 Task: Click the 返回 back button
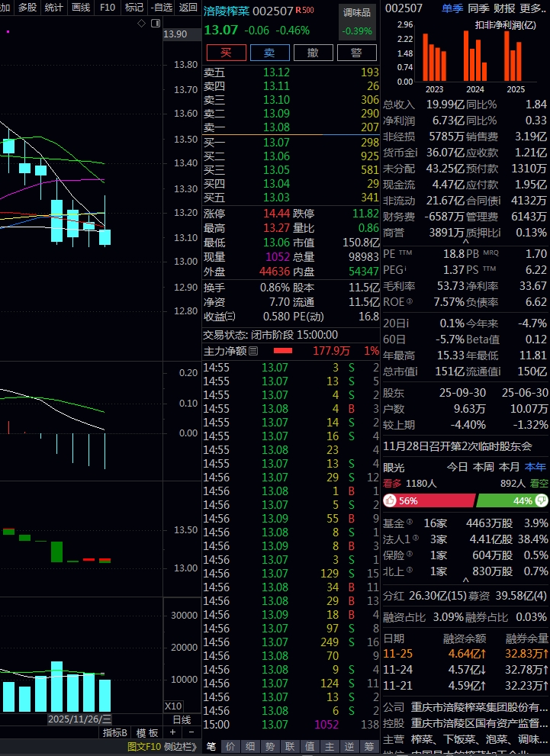click(x=188, y=7)
